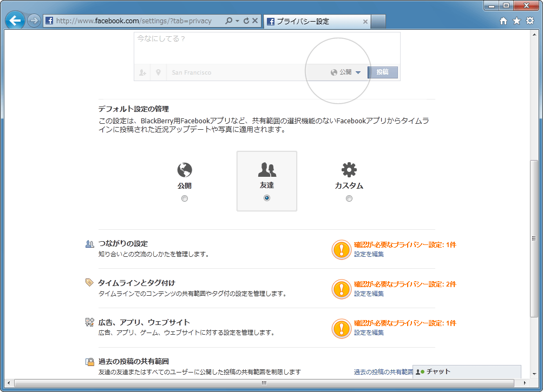The width and height of the screenshot is (543, 392).
Task: Click the カスタム gear icon
Action: pos(349,170)
